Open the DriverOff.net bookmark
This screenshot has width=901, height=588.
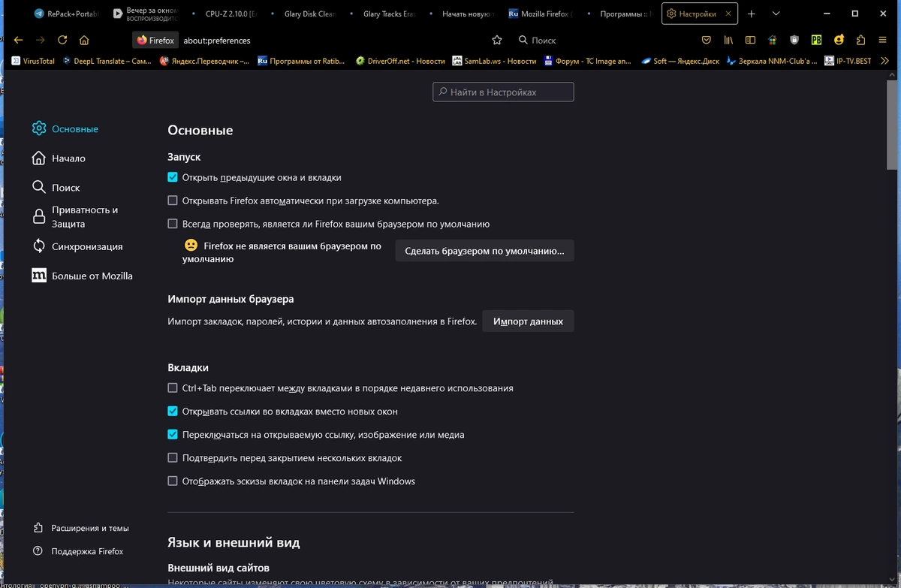[x=400, y=61]
